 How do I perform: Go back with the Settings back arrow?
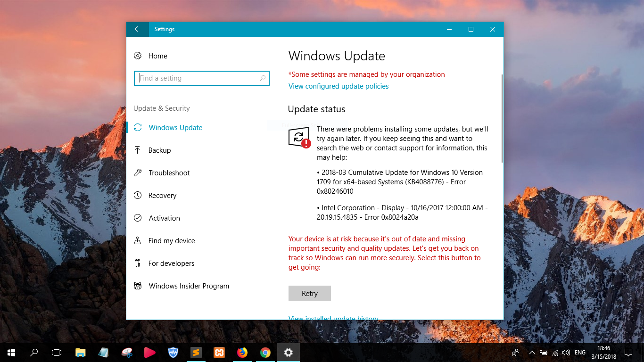pyautogui.click(x=137, y=29)
